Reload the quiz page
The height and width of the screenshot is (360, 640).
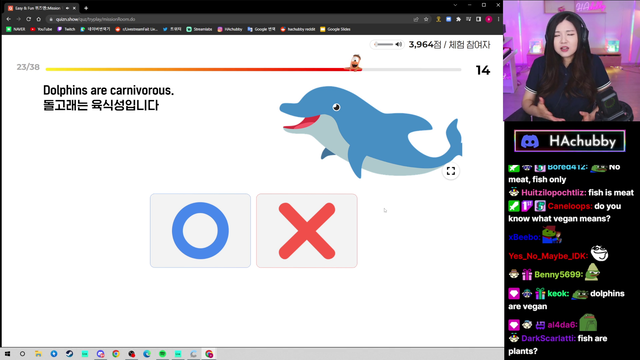(29, 19)
